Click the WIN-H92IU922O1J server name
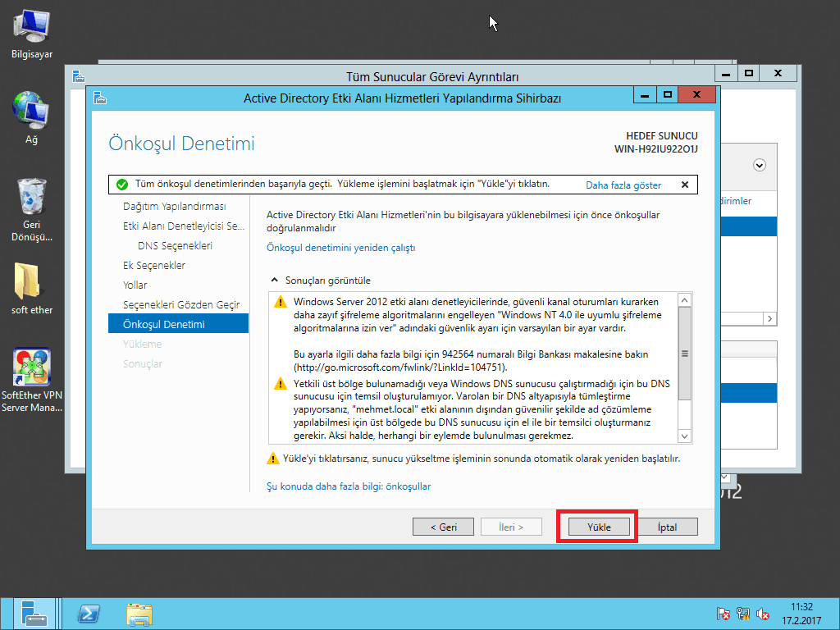Image resolution: width=840 pixels, height=630 pixels. click(655, 149)
